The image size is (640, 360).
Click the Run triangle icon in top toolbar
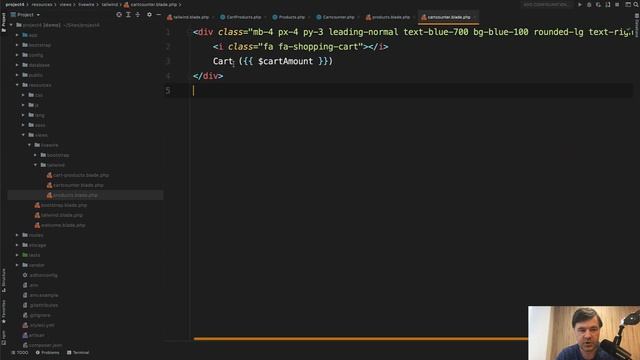point(580,4)
